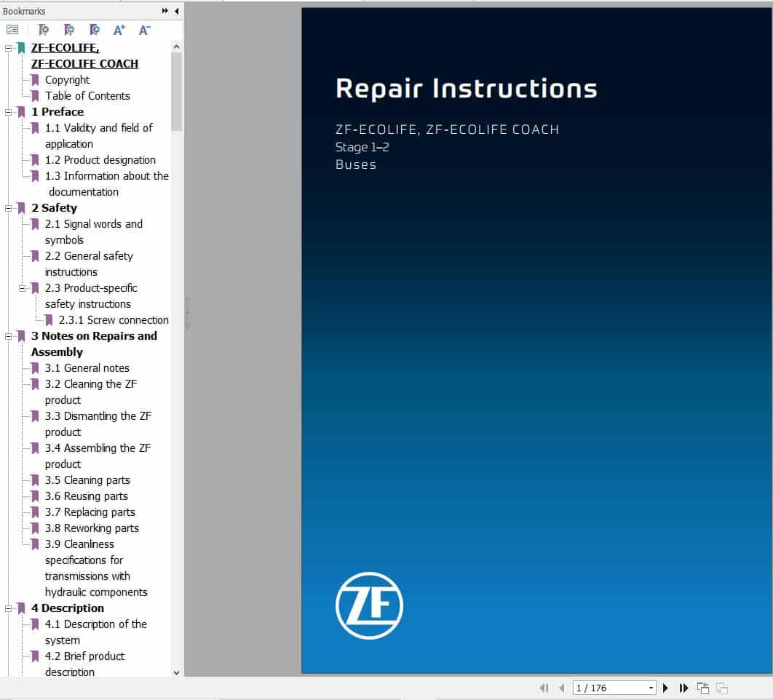Open 1.1 Validity and field of application
Viewport: 773px width, 700px height.
pos(99,135)
